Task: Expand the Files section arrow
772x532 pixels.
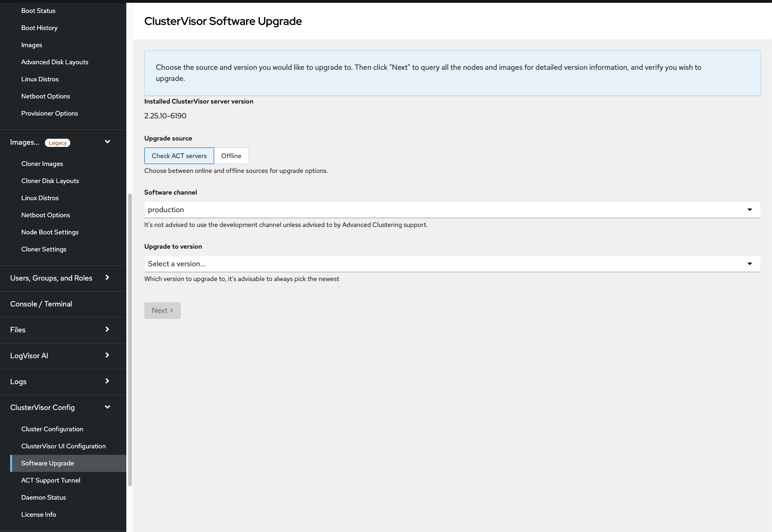Action: tap(107, 330)
